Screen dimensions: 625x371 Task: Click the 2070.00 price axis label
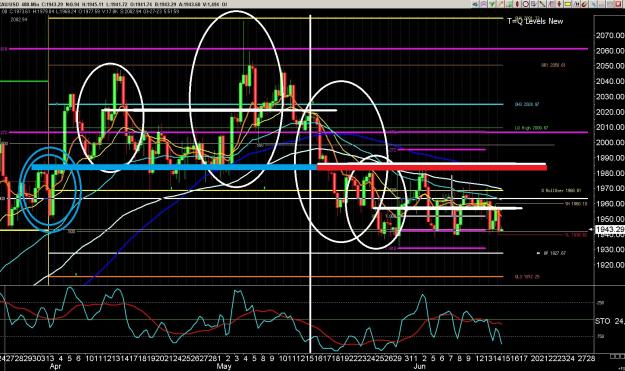(x=610, y=35)
